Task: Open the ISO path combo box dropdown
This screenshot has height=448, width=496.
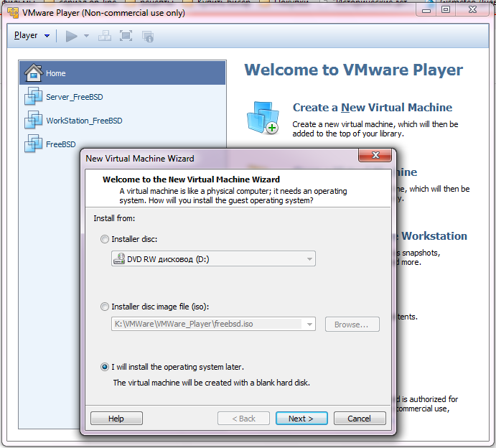Action: coord(309,325)
